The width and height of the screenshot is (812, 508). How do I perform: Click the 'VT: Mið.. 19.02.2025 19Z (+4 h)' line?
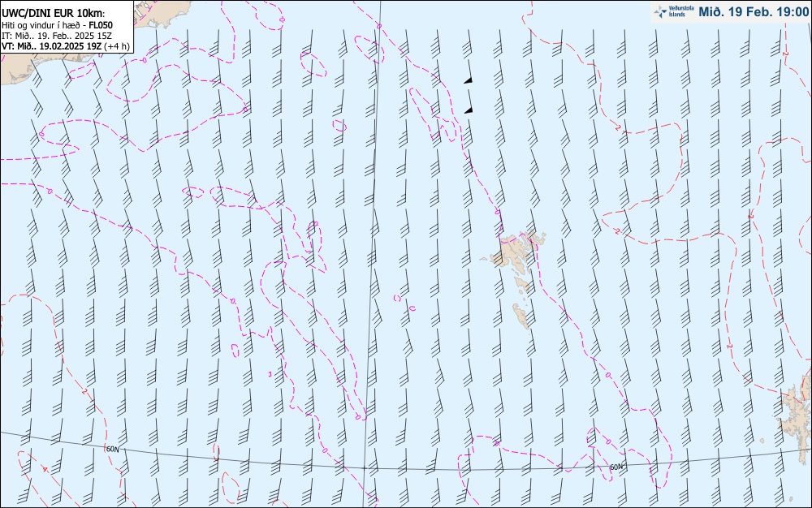(65, 46)
